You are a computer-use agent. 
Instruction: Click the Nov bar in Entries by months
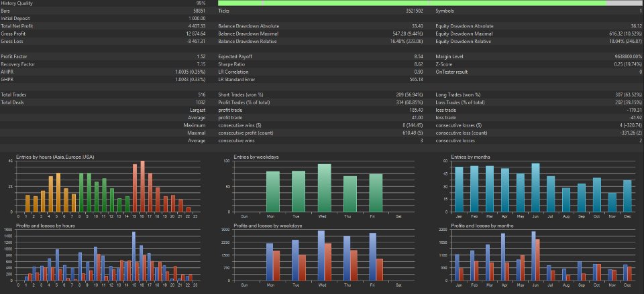point(612,202)
